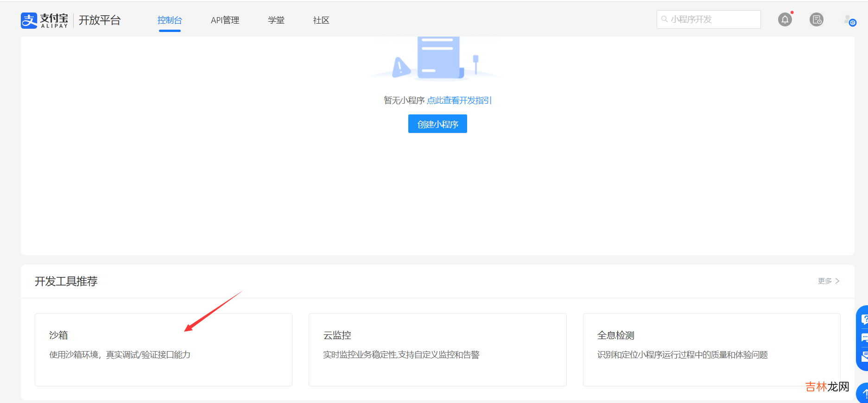Image resolution: width=868 pixels, height=403 pixels.
Task: Click the mail feedback floating icon
Action: coord(864,356)
